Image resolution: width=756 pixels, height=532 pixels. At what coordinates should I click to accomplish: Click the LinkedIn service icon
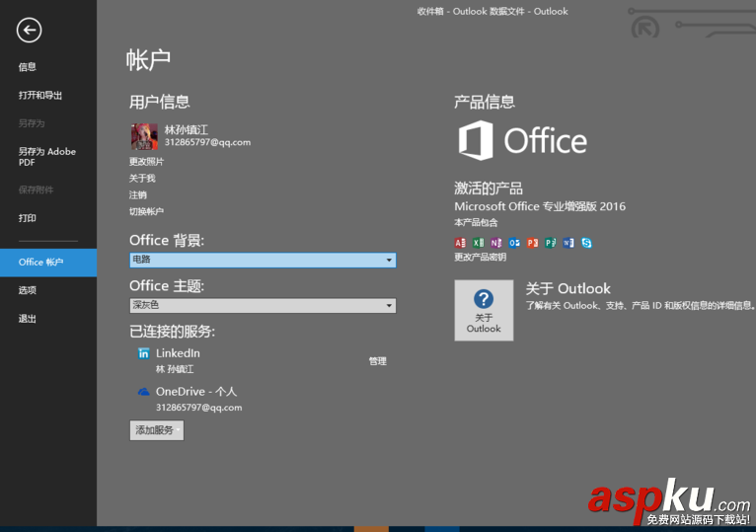coord(144,353)
